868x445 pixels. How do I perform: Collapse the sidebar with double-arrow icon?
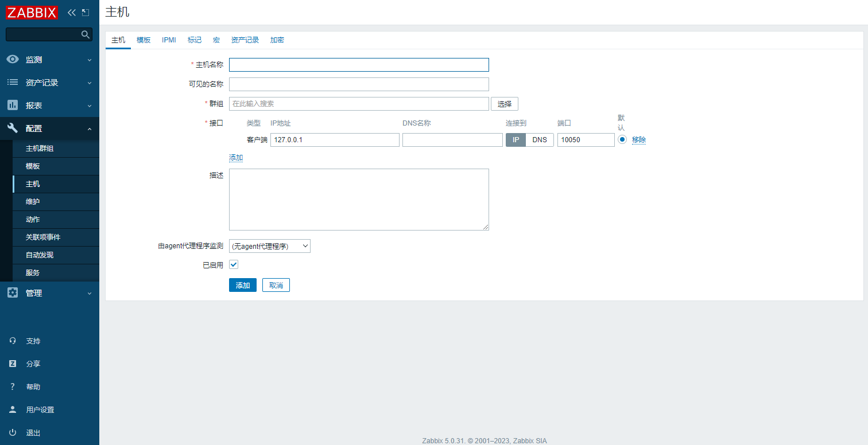(72, 12)
